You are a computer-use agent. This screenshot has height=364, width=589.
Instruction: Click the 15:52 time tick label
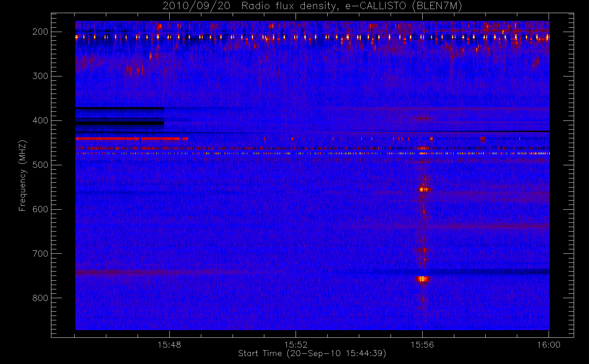pos(296,345)
